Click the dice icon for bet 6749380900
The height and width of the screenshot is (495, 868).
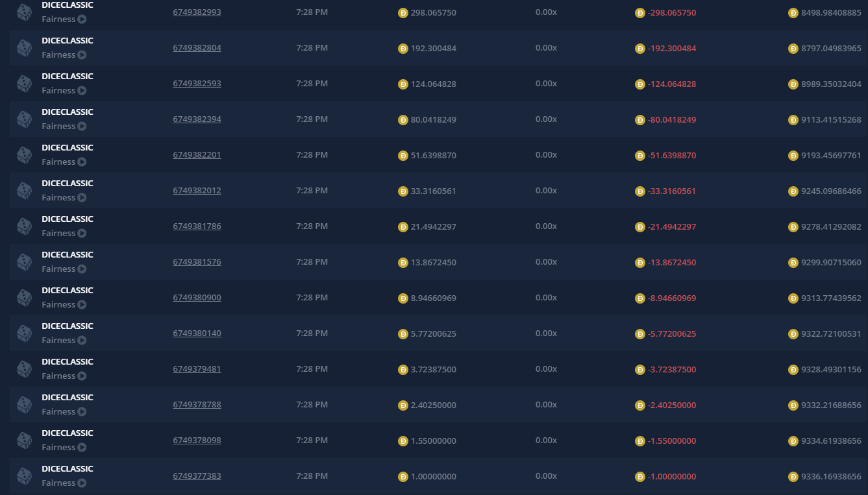[x=25, y=298]
